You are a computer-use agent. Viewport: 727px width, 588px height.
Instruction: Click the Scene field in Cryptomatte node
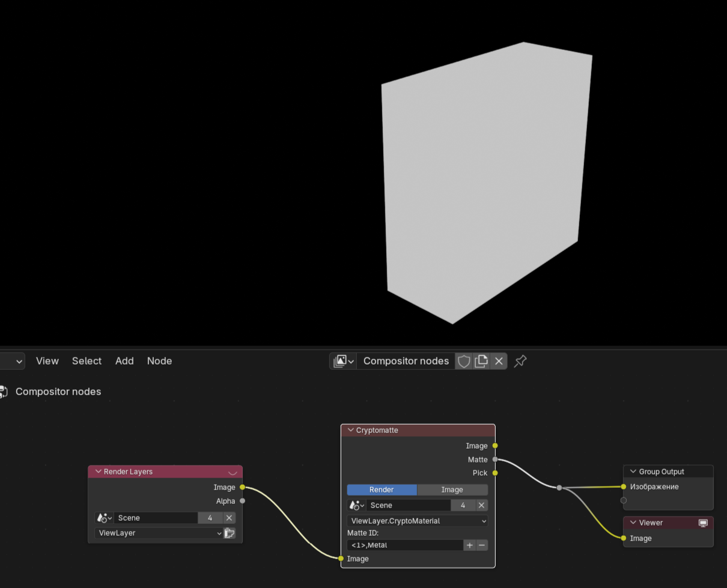pyautogui.click(x=409, y=505)
